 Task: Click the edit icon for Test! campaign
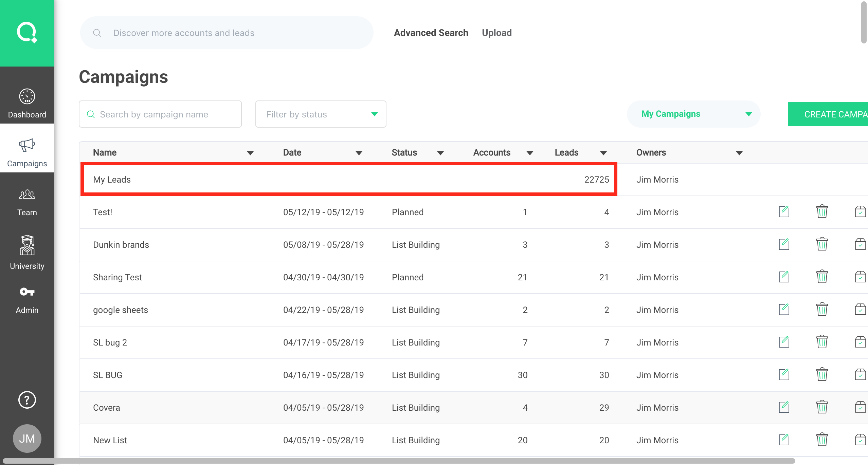click(x=784, y=212)
